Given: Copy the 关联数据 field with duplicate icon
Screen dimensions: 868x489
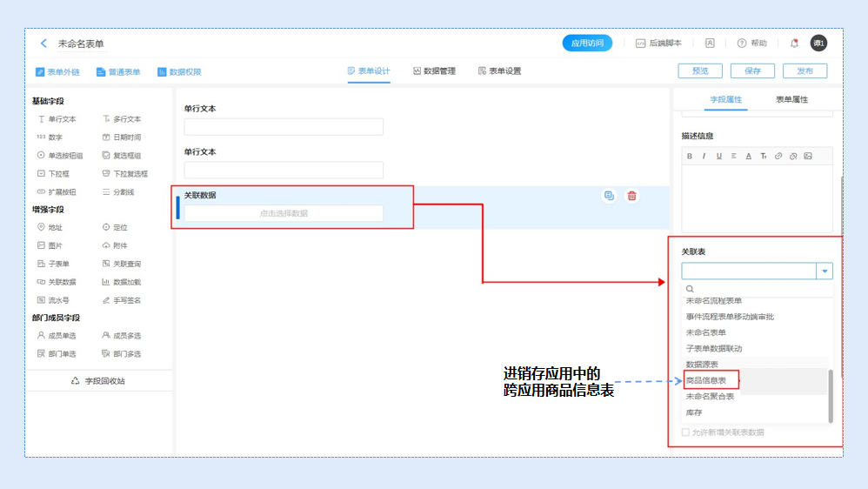Looking at the screenshot, I should pyautogui.click(x=609, y=196).
